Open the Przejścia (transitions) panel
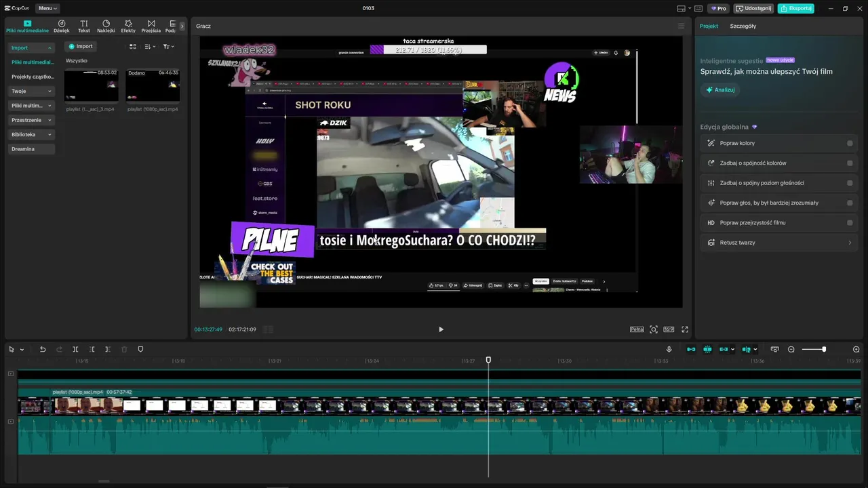Viewport: 868px width, 488px height. 151,26
